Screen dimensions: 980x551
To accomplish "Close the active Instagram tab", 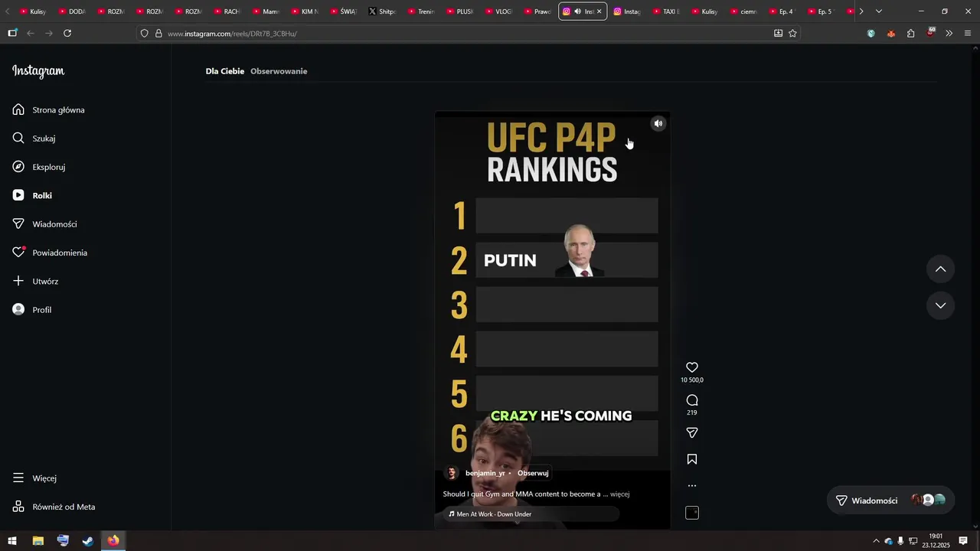I will [x=599, y=11].
